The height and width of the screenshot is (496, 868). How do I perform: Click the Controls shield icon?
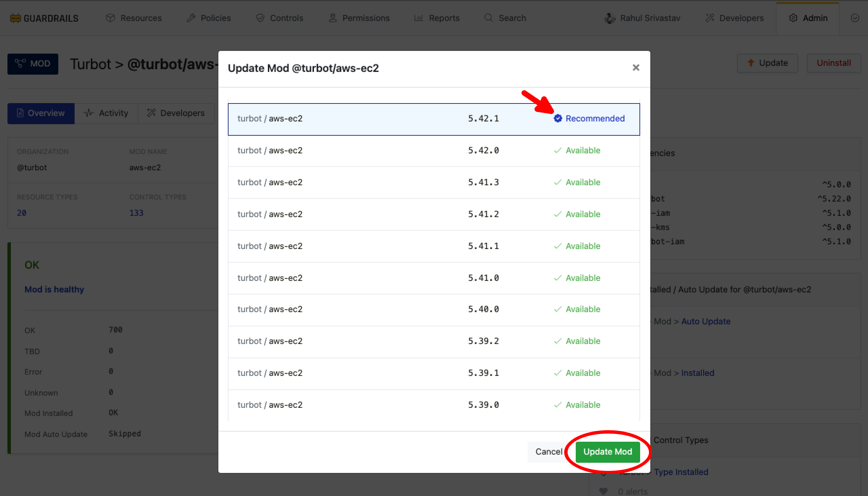[260, 18]
